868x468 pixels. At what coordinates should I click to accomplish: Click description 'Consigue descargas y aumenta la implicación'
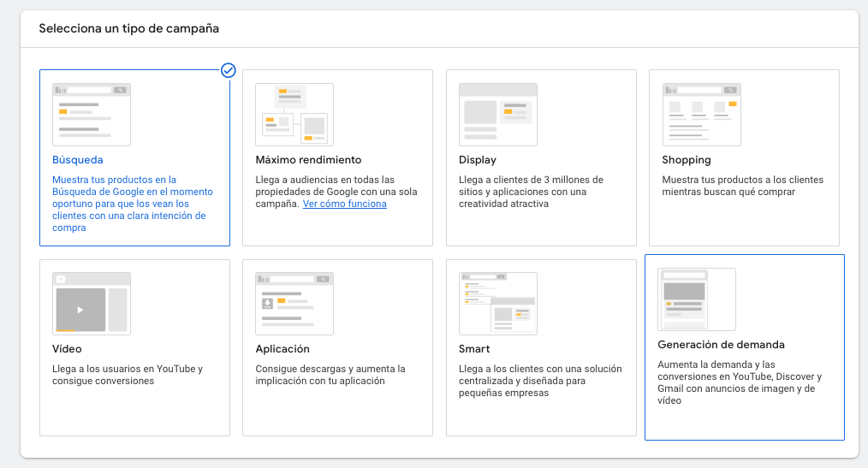(x=330, y=375)
